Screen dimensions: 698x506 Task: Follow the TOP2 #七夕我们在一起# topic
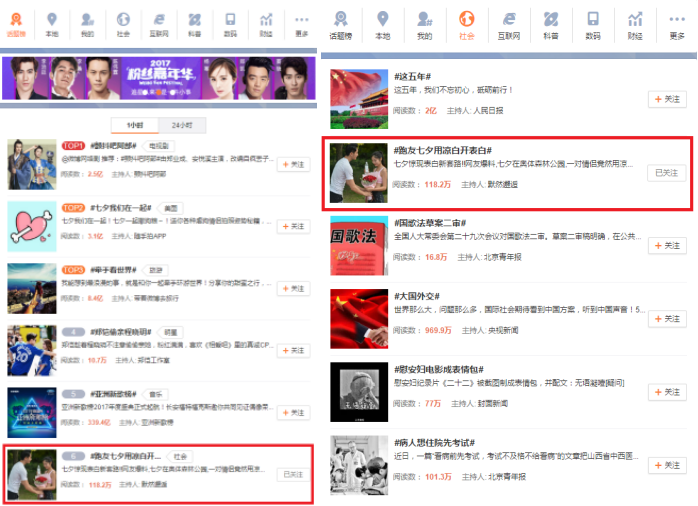pos(294,227)
